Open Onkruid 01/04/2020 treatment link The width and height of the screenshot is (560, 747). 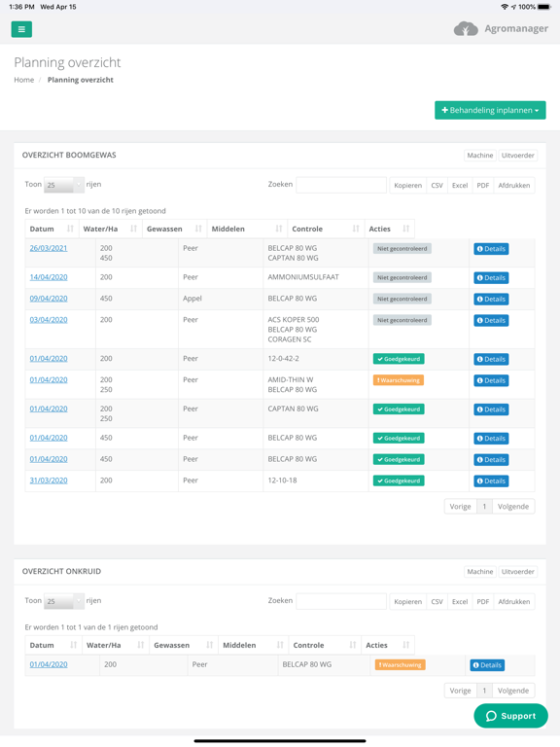49,664
